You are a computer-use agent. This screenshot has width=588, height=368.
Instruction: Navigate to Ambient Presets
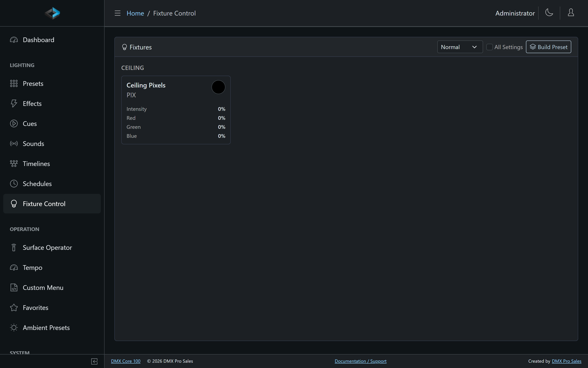[x=52, y=328]
